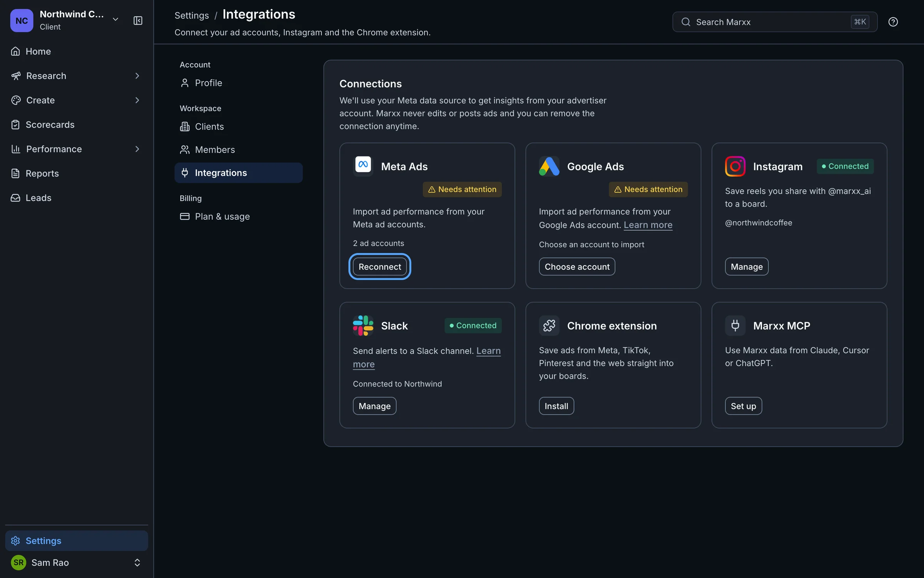This screenshot has height=578, width=924.
Task: Click the NC workspace avatar
Action: click(x=22, y=20)
